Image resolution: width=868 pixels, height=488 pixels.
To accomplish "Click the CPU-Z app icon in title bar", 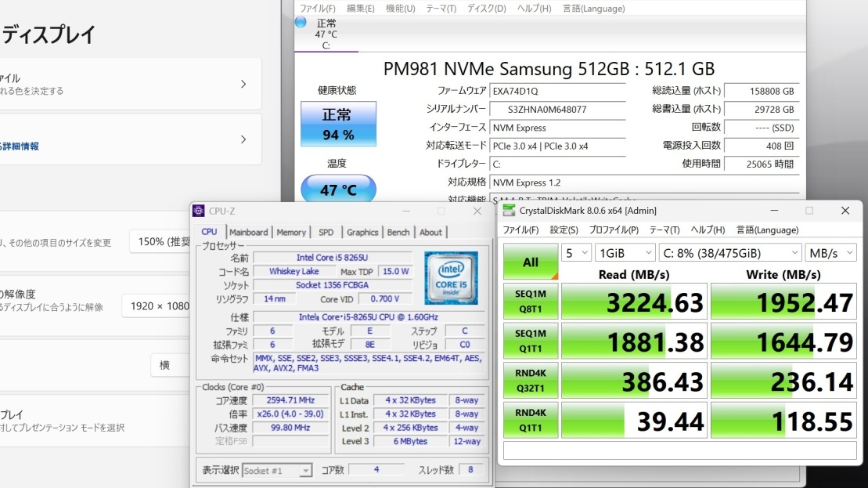I will tap(198, 211).
